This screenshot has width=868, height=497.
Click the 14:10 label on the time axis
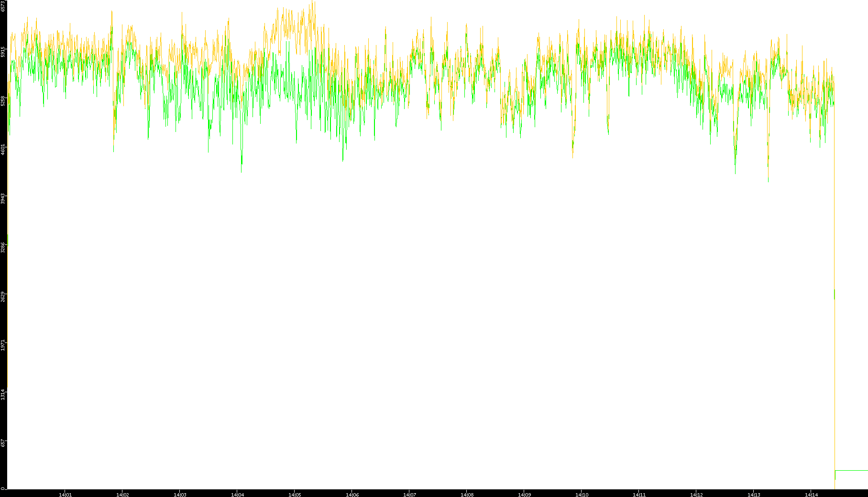click(582, 495)
